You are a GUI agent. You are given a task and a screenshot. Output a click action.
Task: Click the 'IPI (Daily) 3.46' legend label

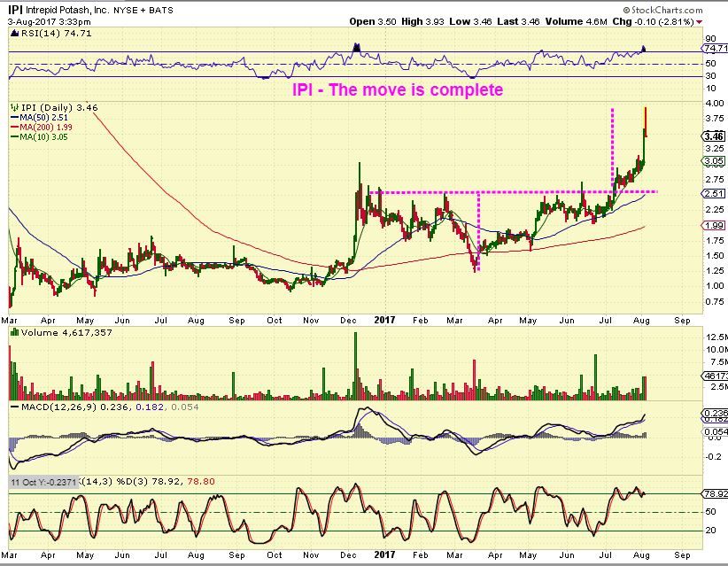[x=59, y=108]
